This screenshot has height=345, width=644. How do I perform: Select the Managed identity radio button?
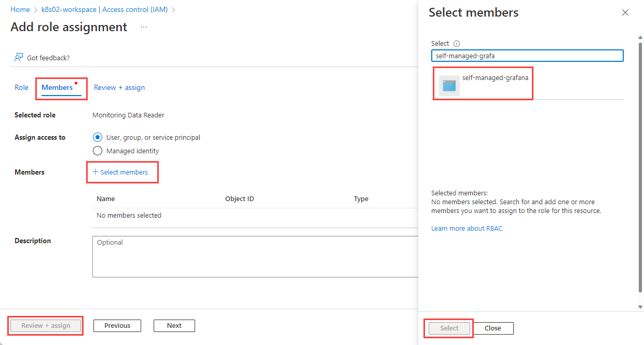click(x=97, y=151)
